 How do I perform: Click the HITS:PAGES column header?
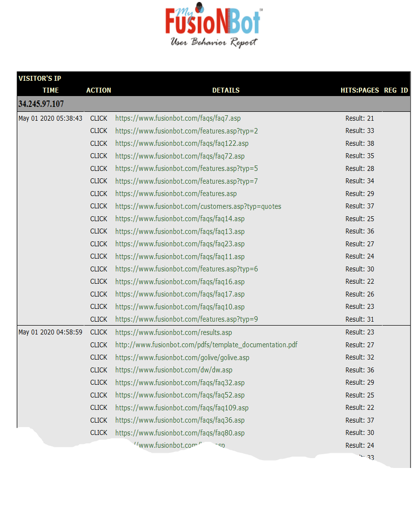(x=360, y=90)
